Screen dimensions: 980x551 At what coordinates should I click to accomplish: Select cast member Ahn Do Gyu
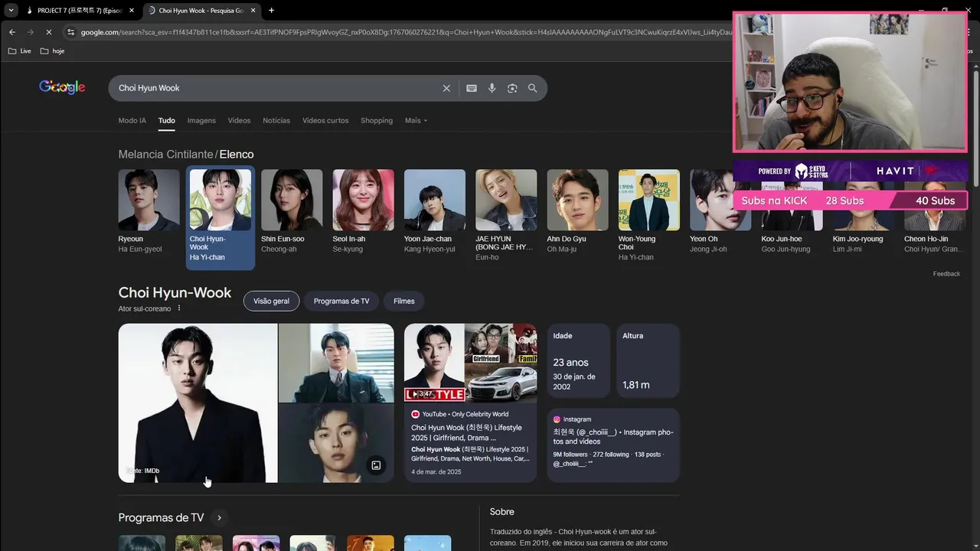coord(577,211)
